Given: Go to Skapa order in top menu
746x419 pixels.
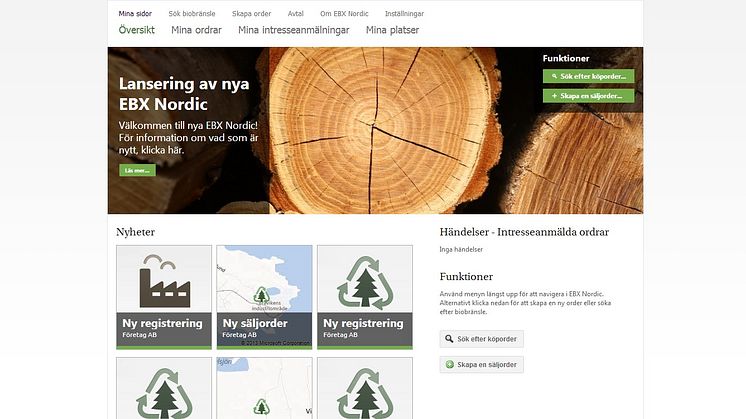Looking at the screenshot, I should (251, 14).
